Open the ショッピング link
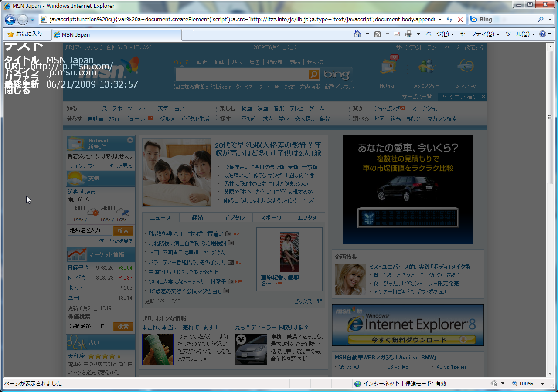The width and height of the screenshot is (558, 392). [387, 108]
